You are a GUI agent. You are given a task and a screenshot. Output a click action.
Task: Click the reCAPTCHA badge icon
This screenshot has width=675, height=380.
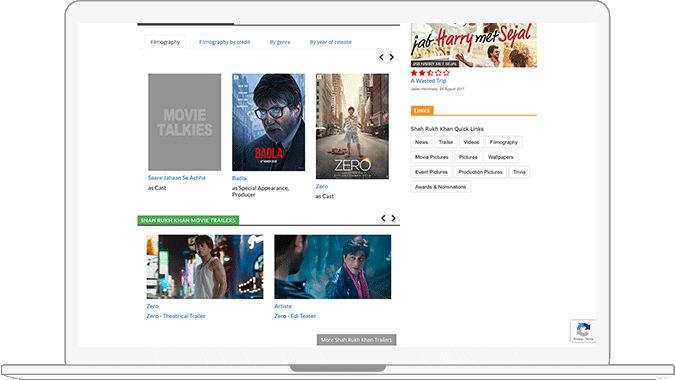point(583,331)
